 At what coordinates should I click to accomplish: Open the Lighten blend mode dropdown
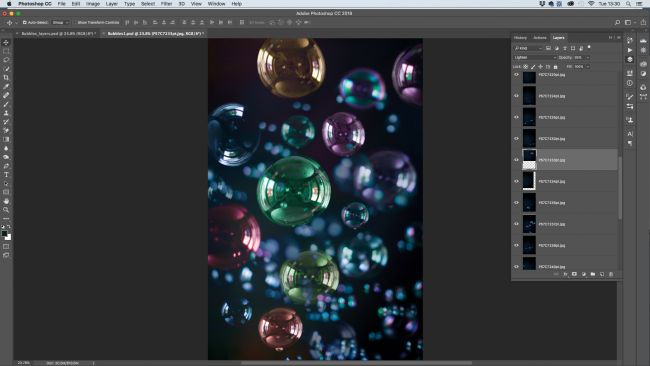pos(535,58)
